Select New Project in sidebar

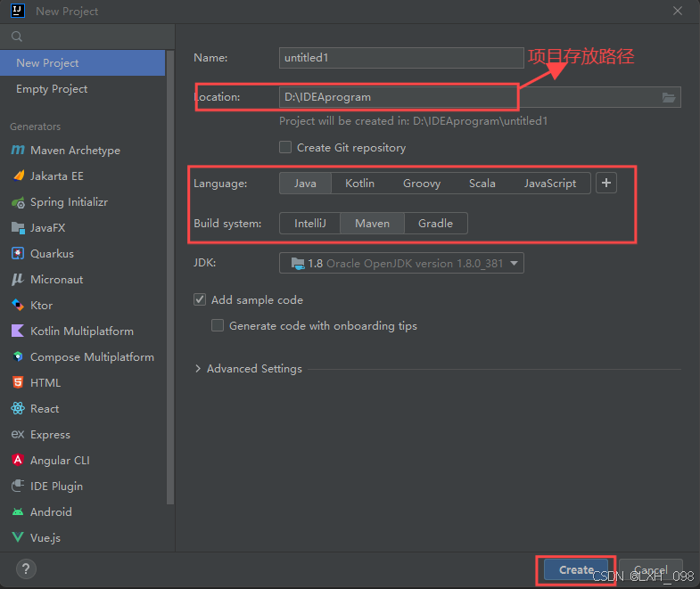(x=83, y=63)
